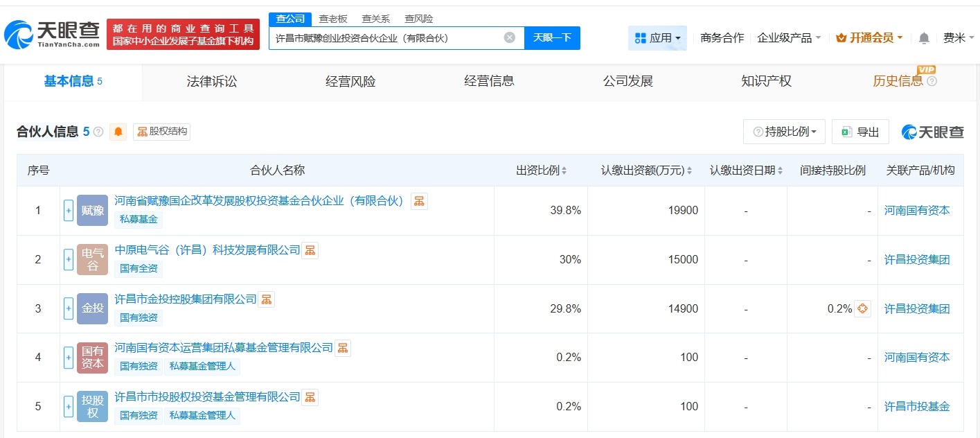Click the notification bell in top navigation
This screenshot has width=980, height=438.
923,38
